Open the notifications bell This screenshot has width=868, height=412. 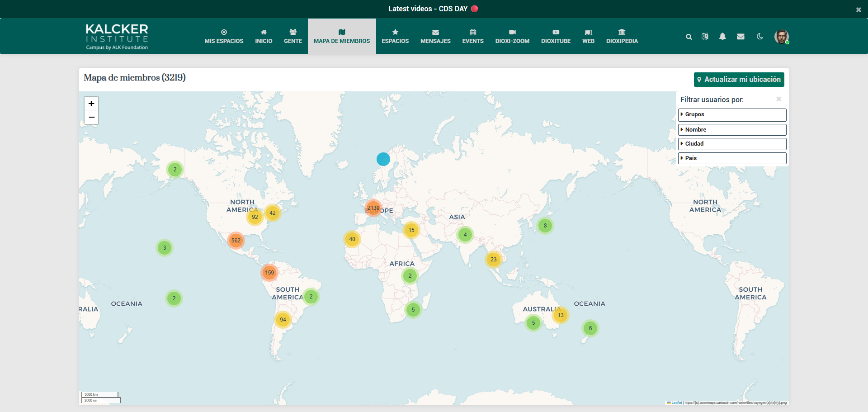722,37
